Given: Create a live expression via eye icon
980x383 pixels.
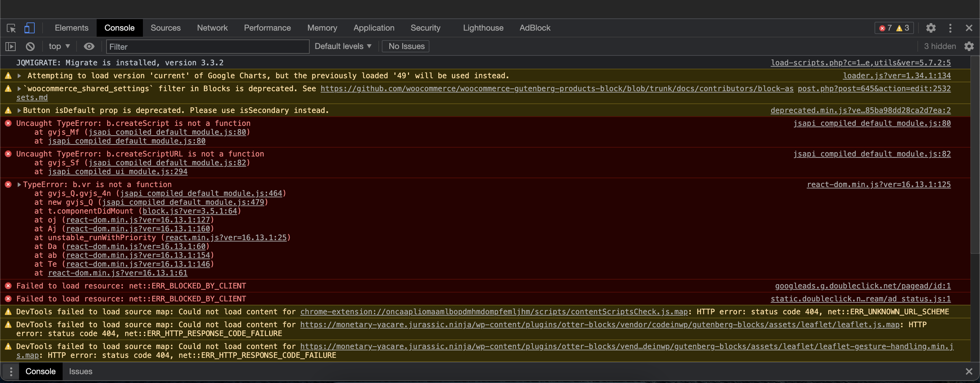Looking at the screenshot, I should pos(88,46).
